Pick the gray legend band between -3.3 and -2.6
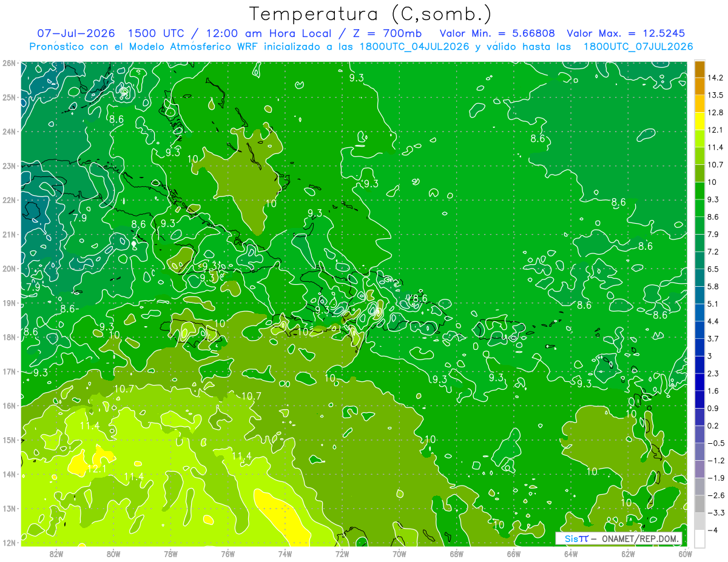728x562 pixels. coord(699,504)
